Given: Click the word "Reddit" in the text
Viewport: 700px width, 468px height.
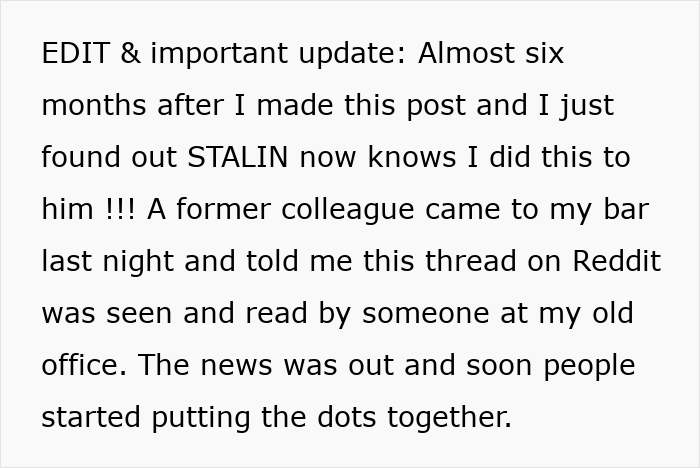Looking at the screenshot, I should click(x=615, y=261).
